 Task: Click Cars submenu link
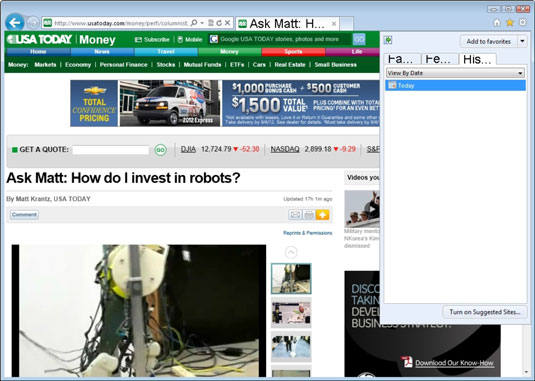point(259,65)
